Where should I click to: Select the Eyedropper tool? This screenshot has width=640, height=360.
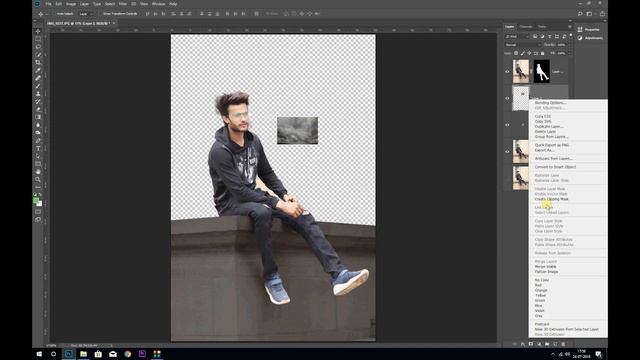point(38,70)
